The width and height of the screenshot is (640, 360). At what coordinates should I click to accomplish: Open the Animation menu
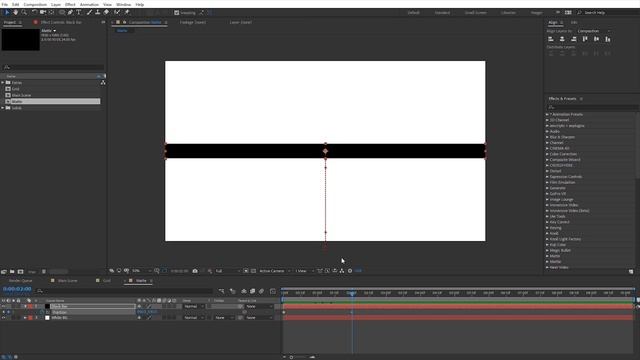click(x=89, y=4)
